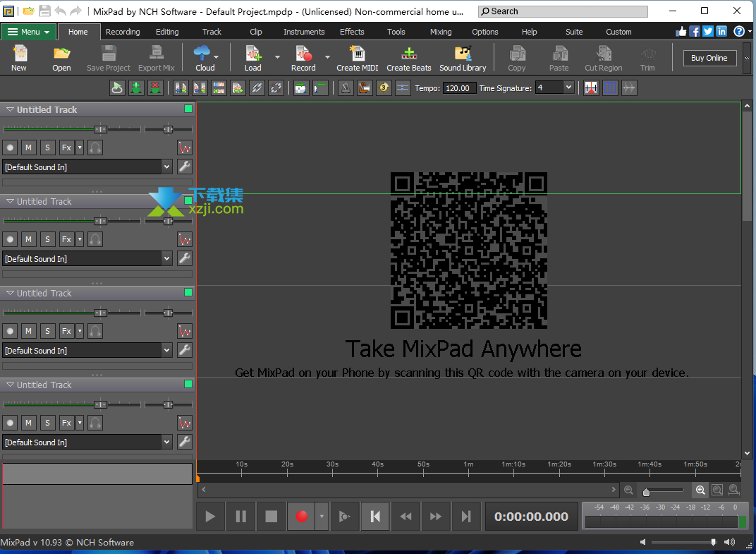Solo the third Untitled Track
756x554 pixels.
[x=47, y=330]
